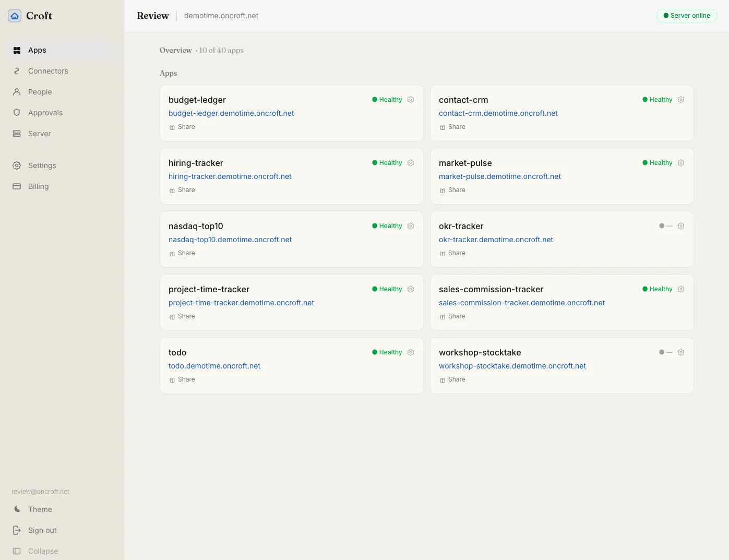The height and width of the screenshot is (560, 729).
Task: Click the demotime.oncroft.net header text
Action: pyautogui.click(x=221, y=16)
